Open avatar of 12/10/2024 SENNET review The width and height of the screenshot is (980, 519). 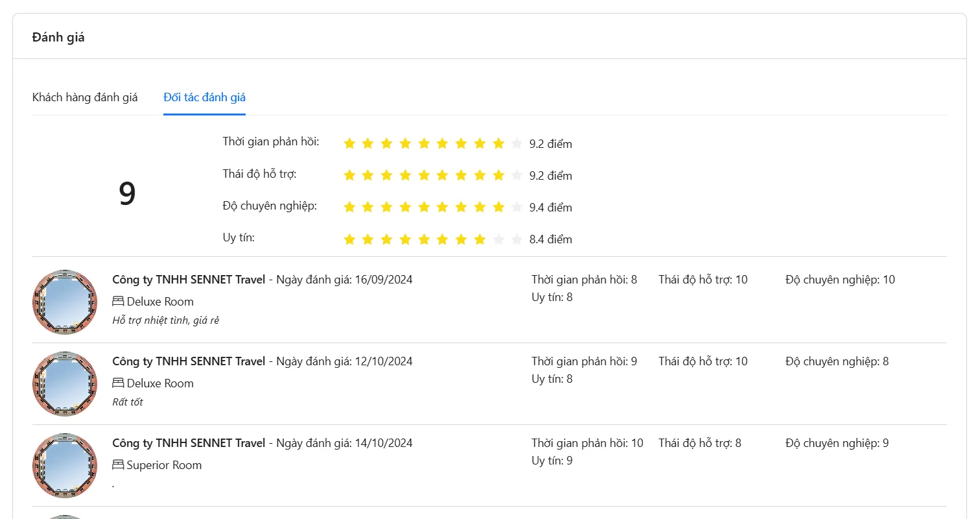click(65, 384)
